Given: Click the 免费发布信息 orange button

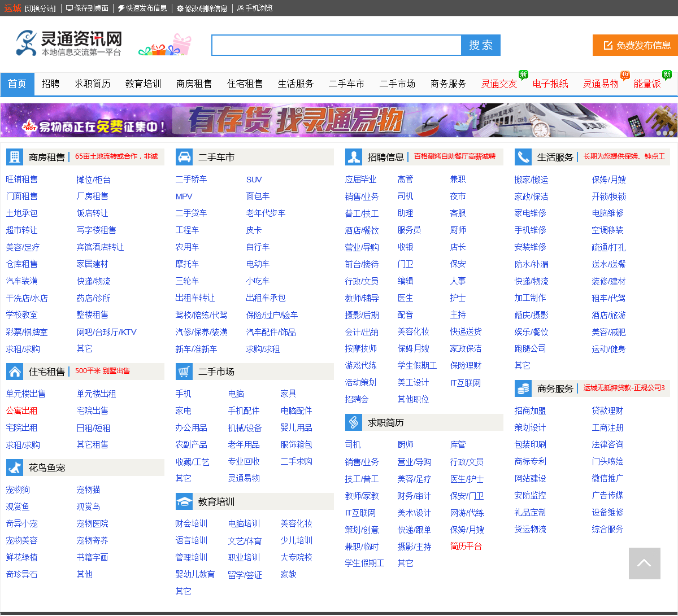Looking at the screenshot, I should [635, 45].
